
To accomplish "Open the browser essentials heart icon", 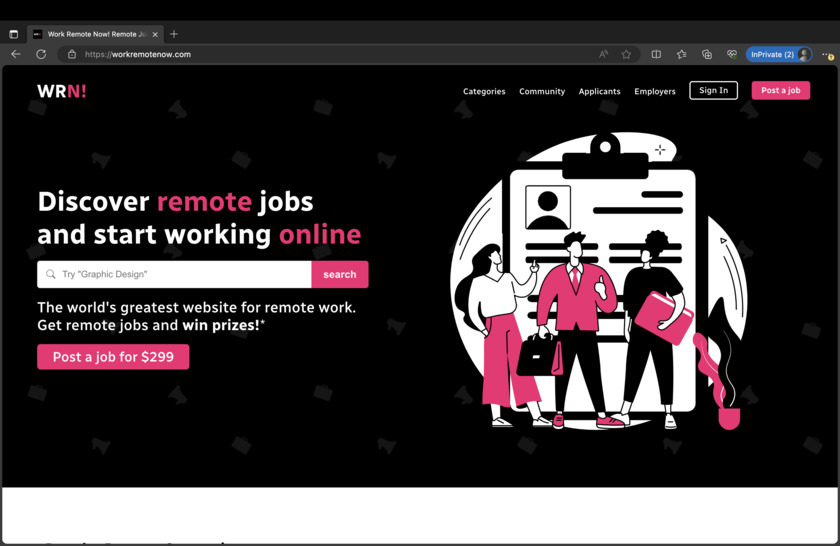I will 731,54.
